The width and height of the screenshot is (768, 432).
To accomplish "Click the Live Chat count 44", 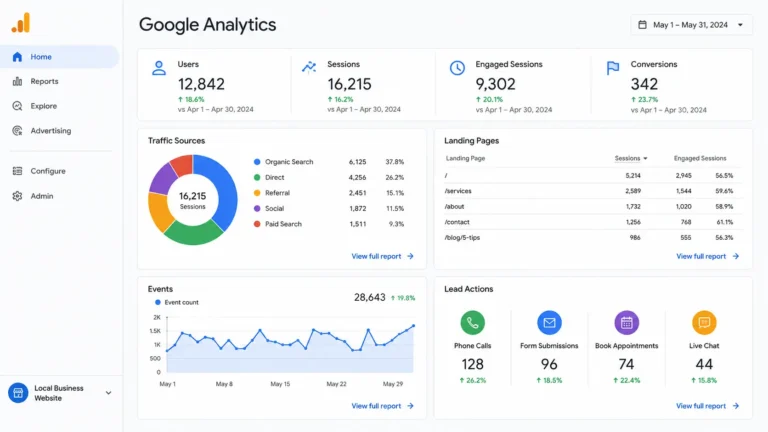I will click(704, 364).
